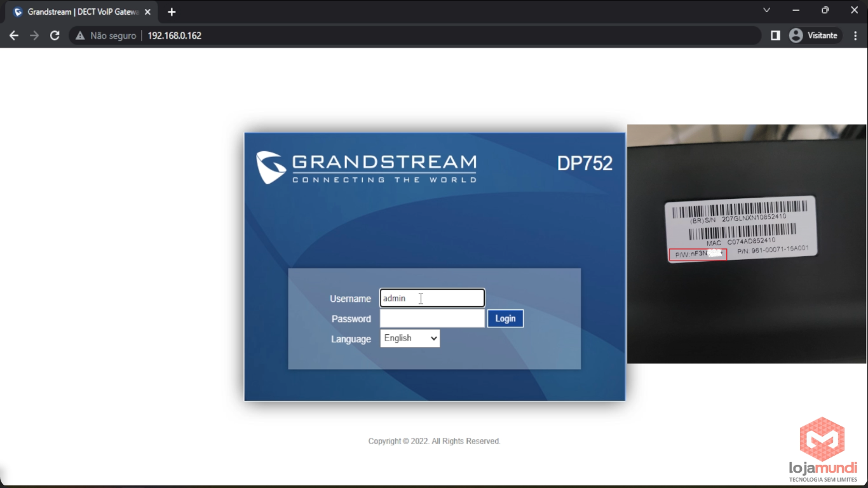This screenshot has height=488, width=868.
Task: Close the Grandstream DECT VoIP tab
Action: (x=147, y=12)
